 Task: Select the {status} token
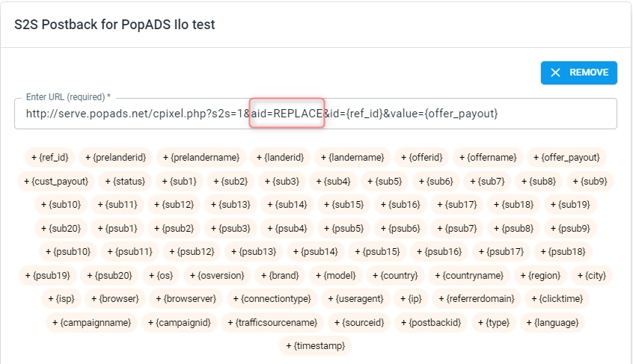125,182
